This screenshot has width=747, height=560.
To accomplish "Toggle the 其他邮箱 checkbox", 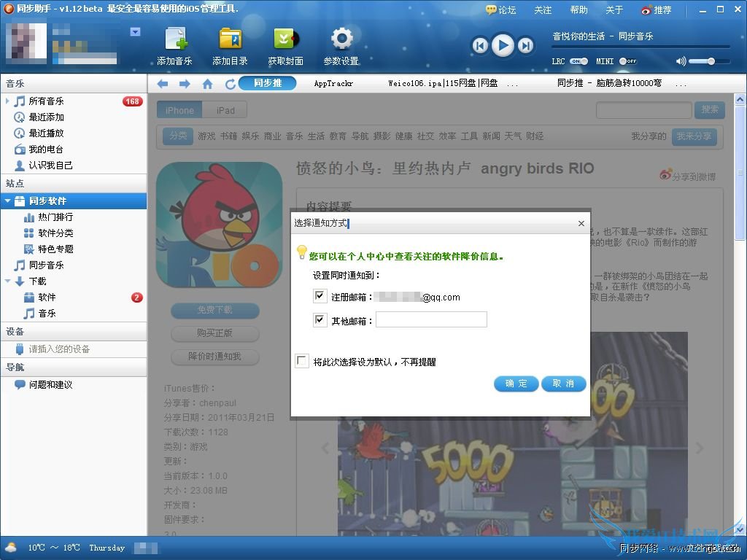I will pos(320,319).
